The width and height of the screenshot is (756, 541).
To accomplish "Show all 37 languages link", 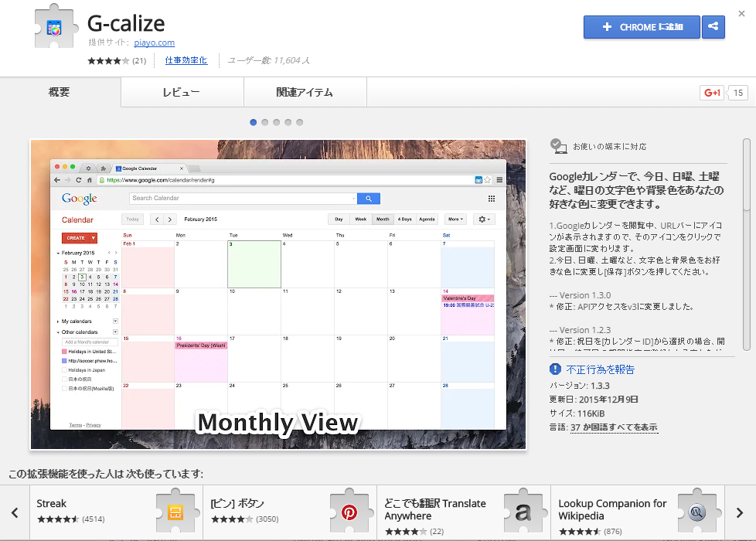I will 614,427.
